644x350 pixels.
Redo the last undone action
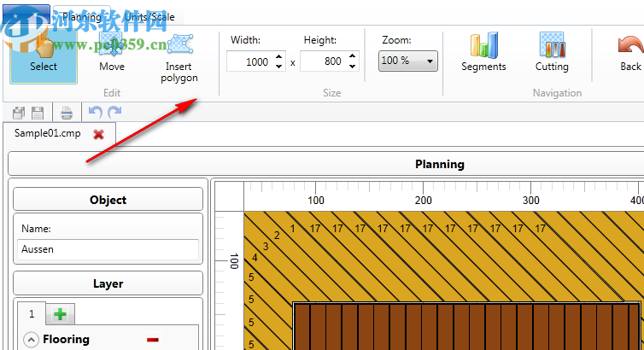click(114, 112)
